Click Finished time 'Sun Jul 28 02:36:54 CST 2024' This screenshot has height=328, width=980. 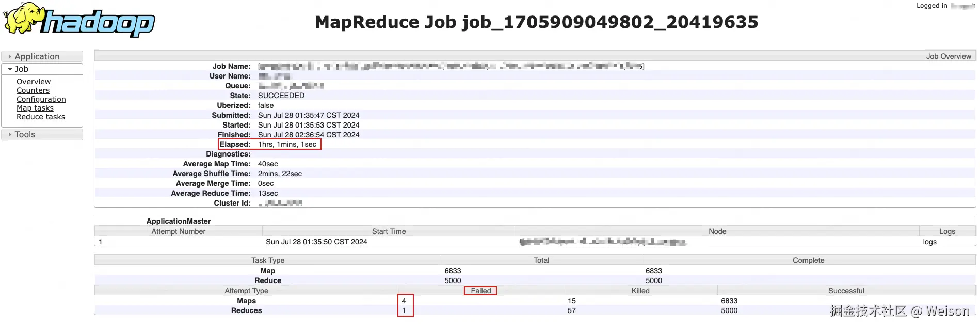(309, 135)
